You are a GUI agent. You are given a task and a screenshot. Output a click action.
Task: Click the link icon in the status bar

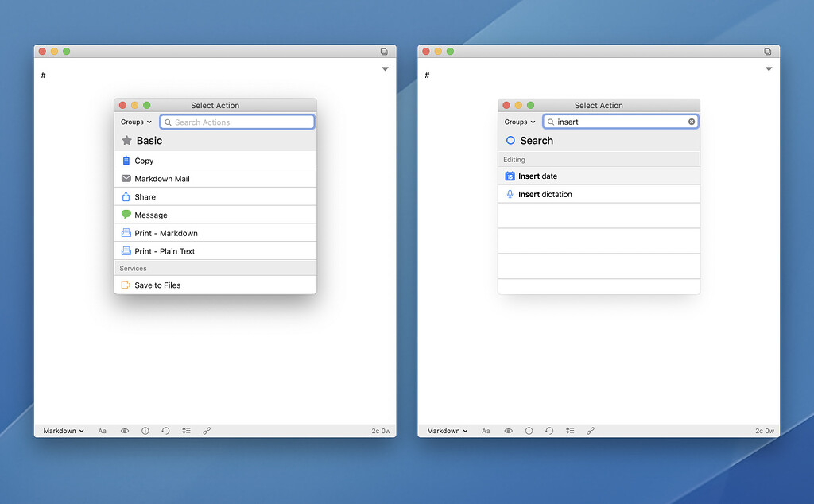click(x=206, y=430)
